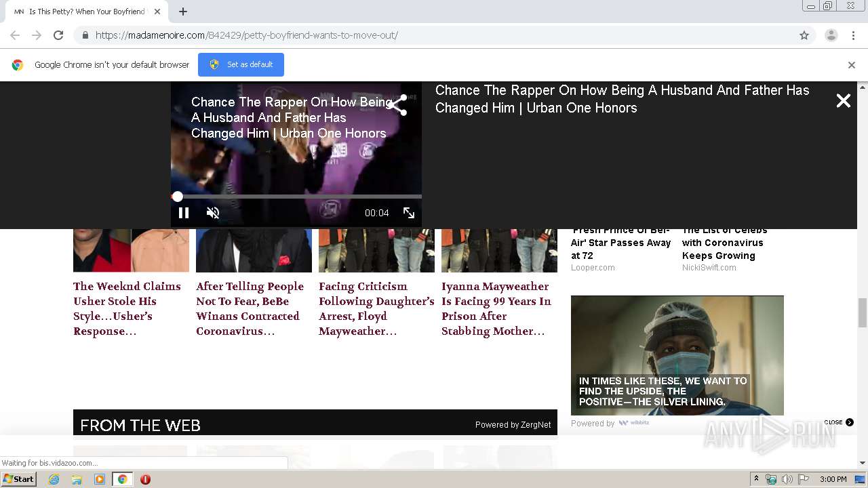868x488 pixels.
Task: Reload the current page
Action: tap(58, 35)
